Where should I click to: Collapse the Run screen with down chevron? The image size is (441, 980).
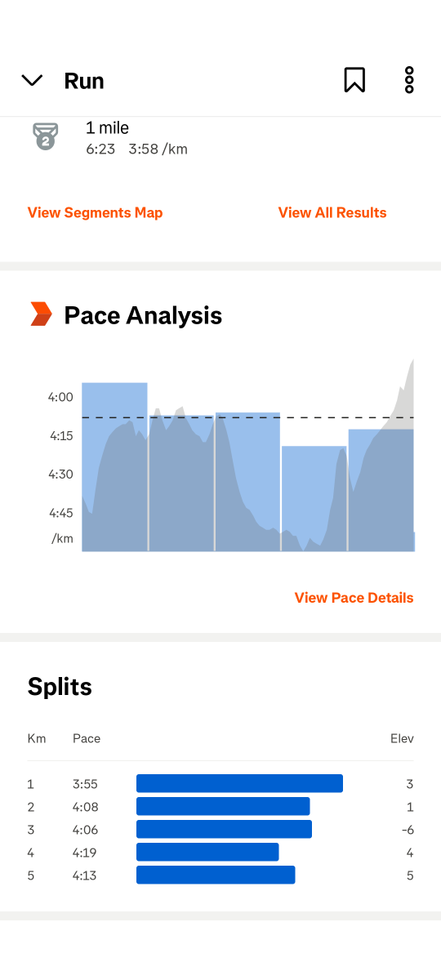click(x=32, y=80)
